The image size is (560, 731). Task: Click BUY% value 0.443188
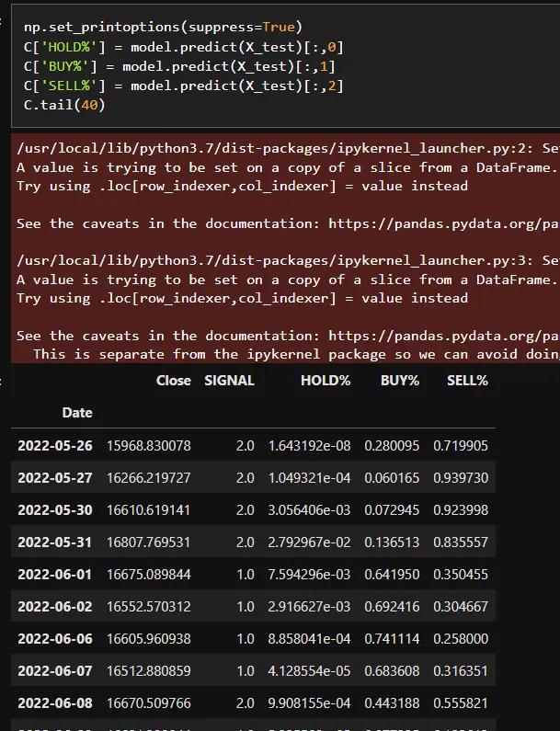[392, 703]
